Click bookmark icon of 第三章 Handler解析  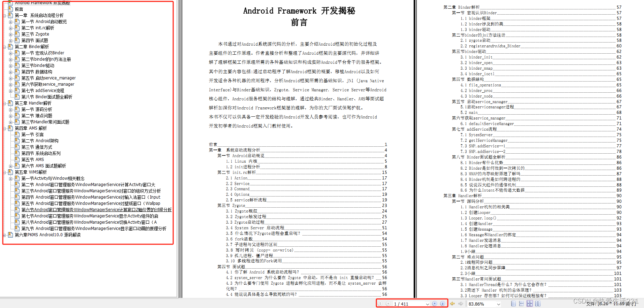[x=10, y=103]
